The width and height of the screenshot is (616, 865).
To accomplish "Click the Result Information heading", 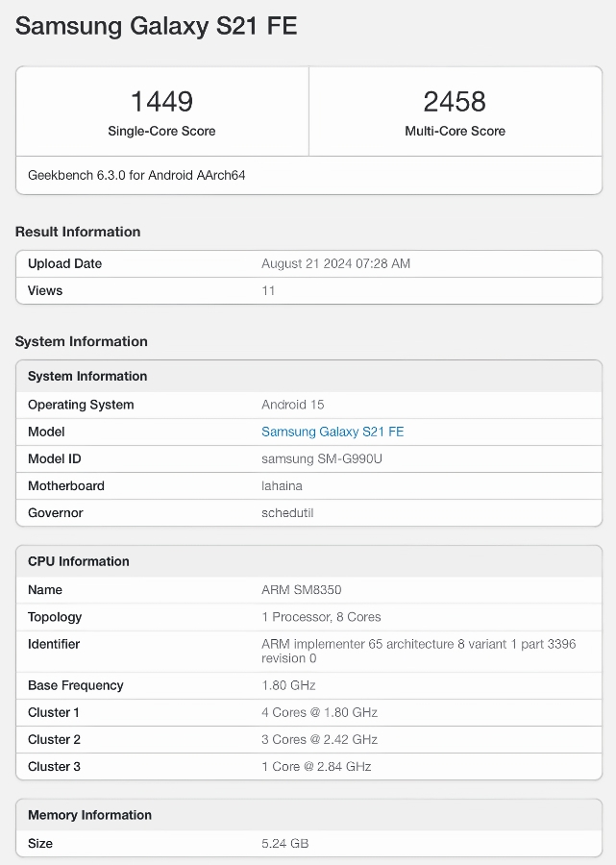I will coord(78,232).
